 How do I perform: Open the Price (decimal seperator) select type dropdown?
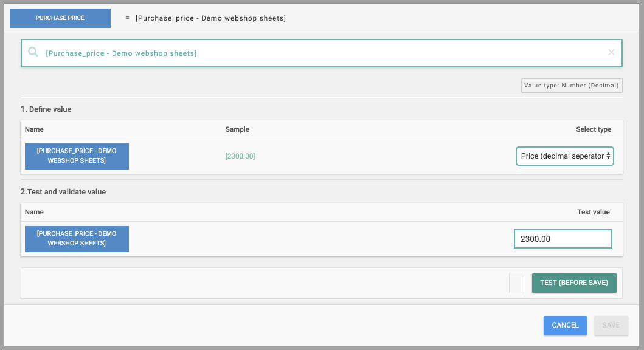[x=565, y=156]
